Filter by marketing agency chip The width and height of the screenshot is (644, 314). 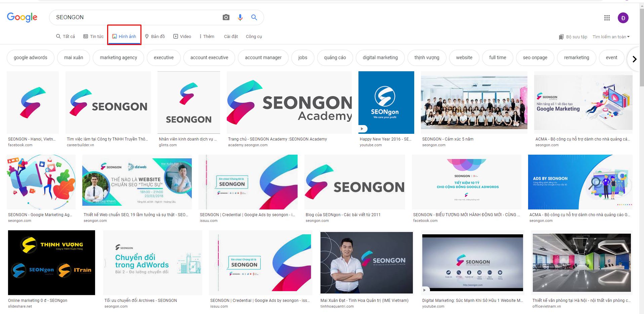click(119, 57)
